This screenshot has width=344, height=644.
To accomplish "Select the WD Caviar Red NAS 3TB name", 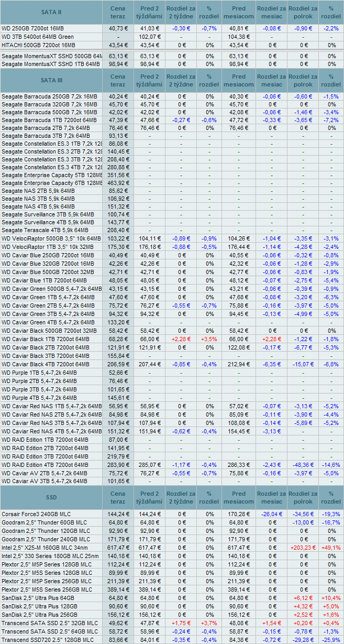I will pos(52,422).
